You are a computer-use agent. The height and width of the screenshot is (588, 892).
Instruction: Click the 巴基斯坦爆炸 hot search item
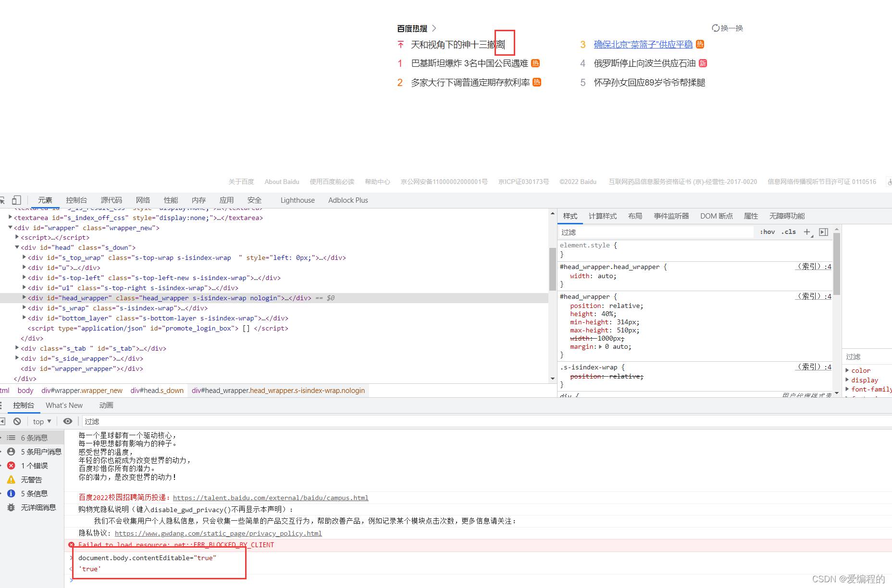470,63
